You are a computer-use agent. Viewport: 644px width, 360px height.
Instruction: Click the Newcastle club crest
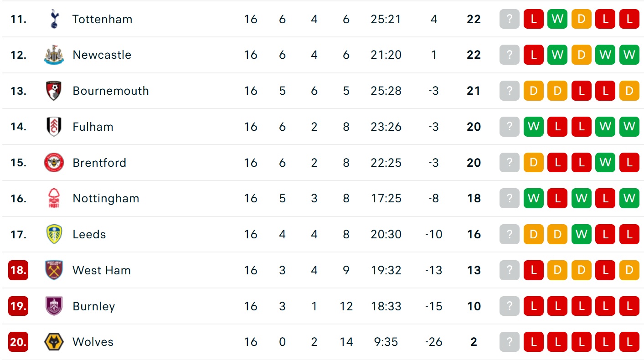(x=54, y=55)
